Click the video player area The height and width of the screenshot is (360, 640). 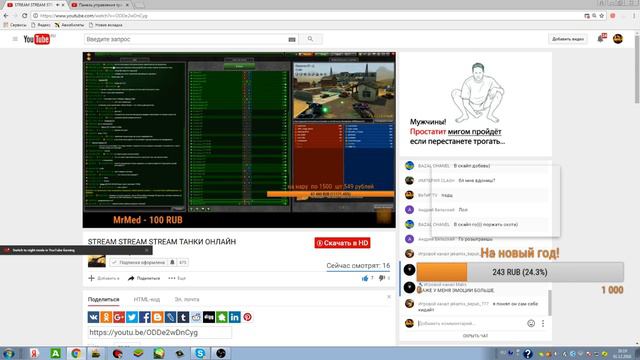pos(239,140)
